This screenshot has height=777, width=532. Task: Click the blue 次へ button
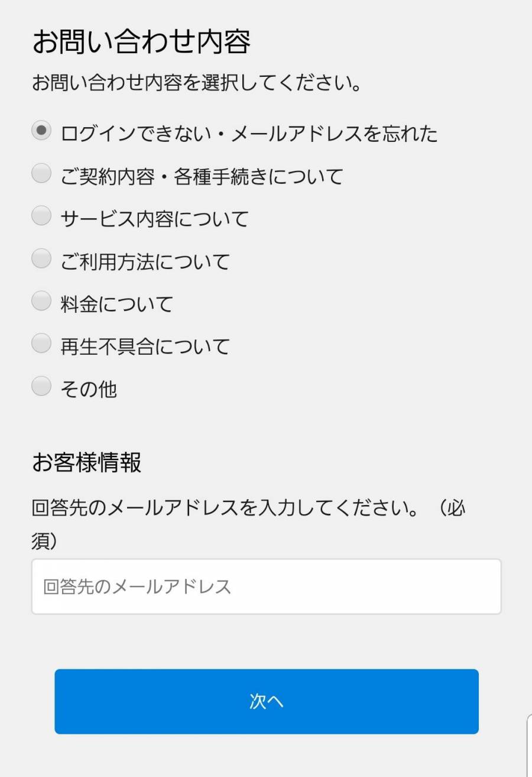click(267, 701)
